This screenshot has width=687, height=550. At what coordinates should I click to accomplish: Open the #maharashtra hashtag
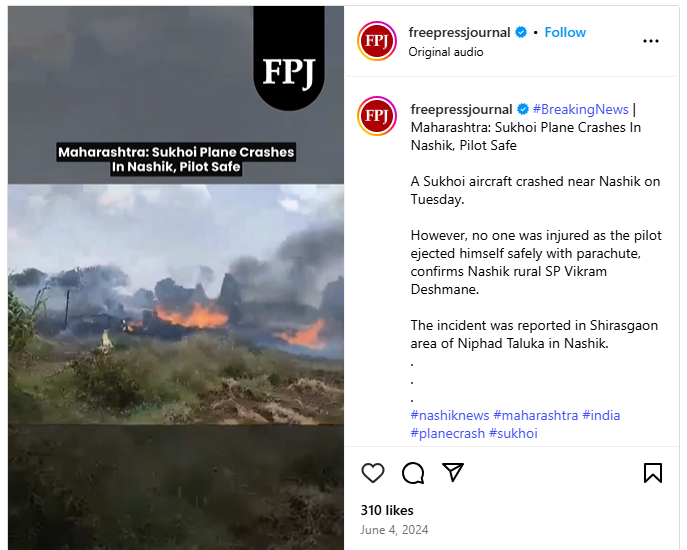click(535, 415)
